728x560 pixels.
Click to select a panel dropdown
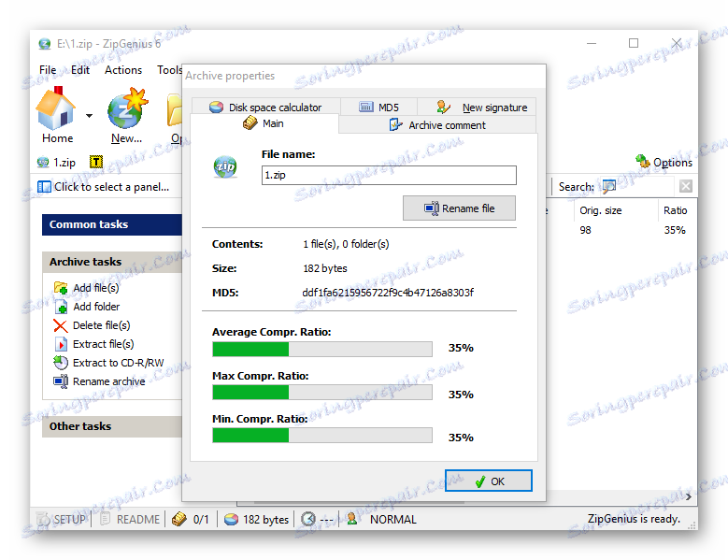pos(105,187)
